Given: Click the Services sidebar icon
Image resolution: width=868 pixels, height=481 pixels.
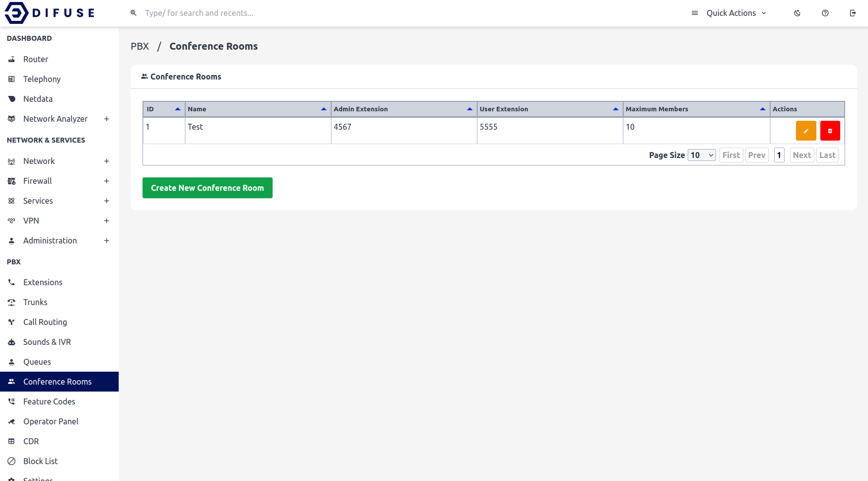Looking at the screenshot, I should (11, 201).
